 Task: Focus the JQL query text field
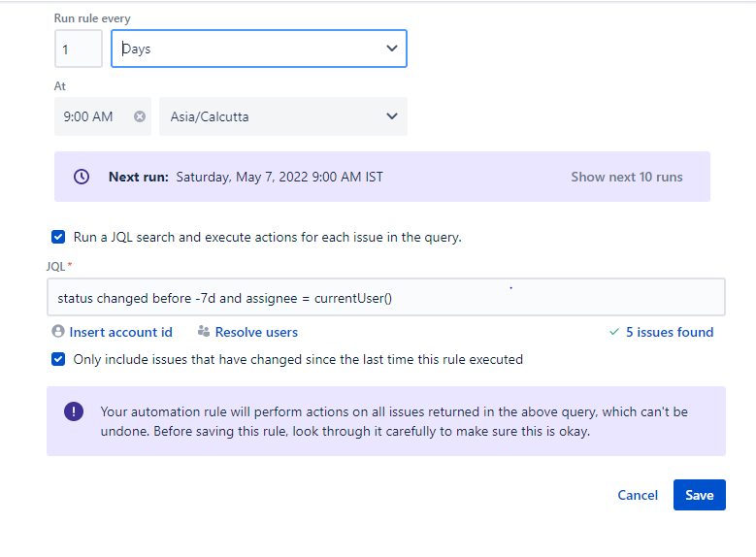tap(385, 298)
